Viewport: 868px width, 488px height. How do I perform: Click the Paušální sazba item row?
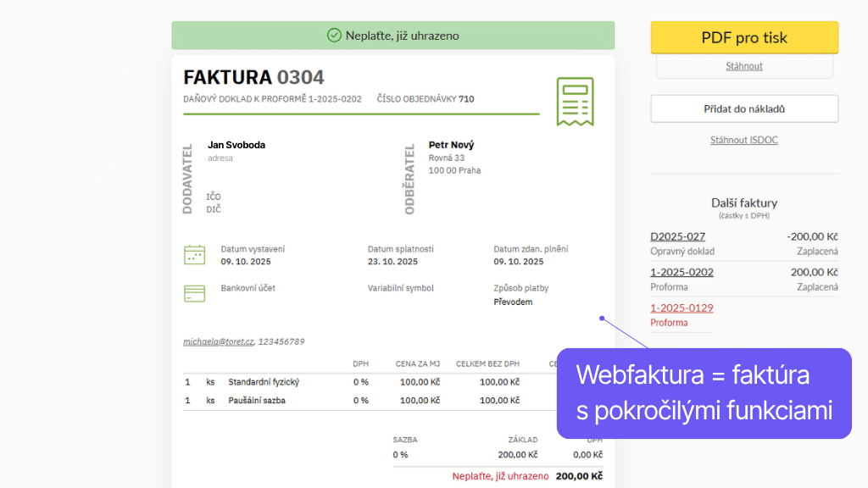pos(370,400)
